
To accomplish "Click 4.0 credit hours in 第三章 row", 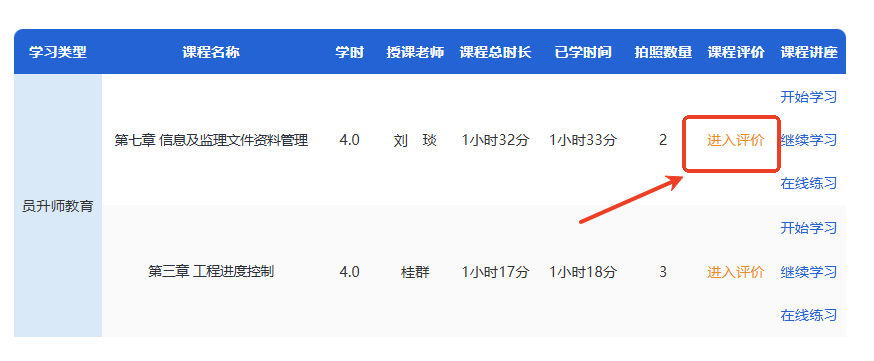I will pos(349,272).
